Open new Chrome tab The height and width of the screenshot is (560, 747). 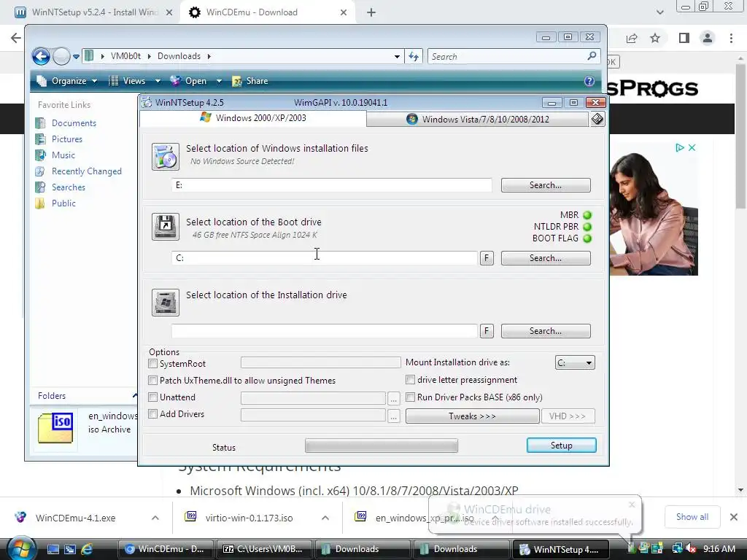(371, 12)
